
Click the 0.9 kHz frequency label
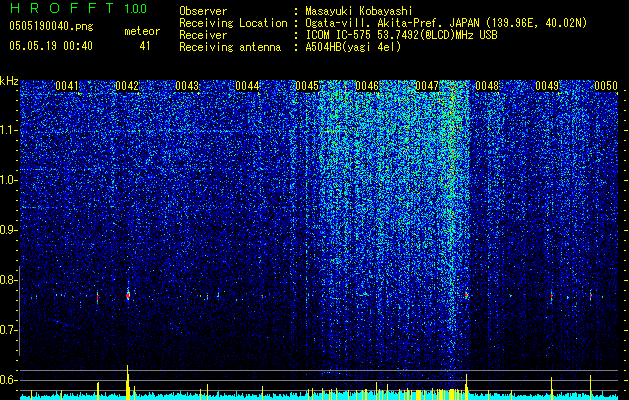[8, 230]
